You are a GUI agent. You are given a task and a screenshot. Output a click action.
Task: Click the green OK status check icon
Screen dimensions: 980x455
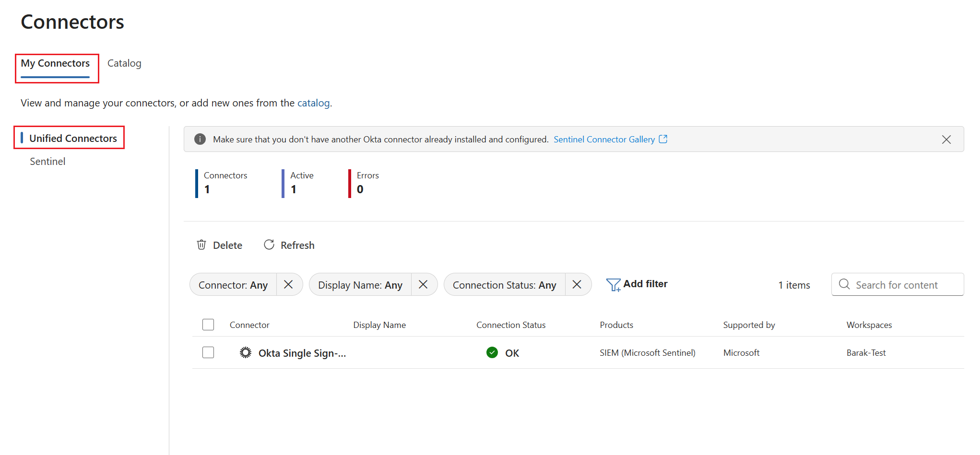tap(492, 352)
